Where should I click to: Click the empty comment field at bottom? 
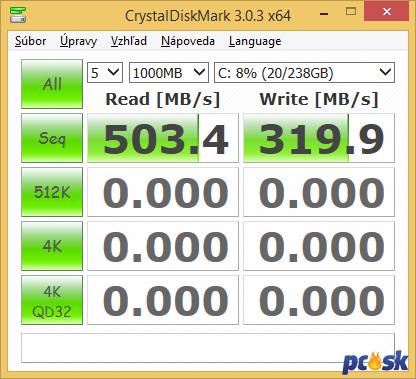pos(208,348)
